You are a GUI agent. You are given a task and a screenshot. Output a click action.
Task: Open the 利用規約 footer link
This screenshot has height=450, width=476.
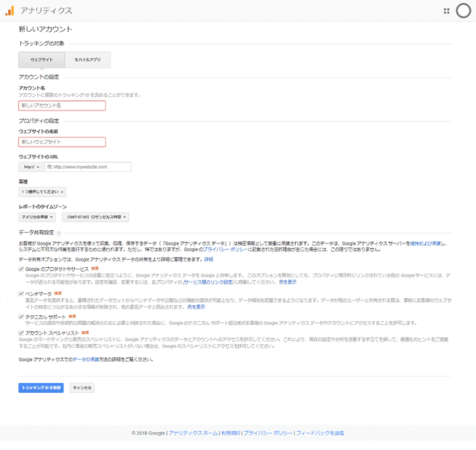coord(230,433)
